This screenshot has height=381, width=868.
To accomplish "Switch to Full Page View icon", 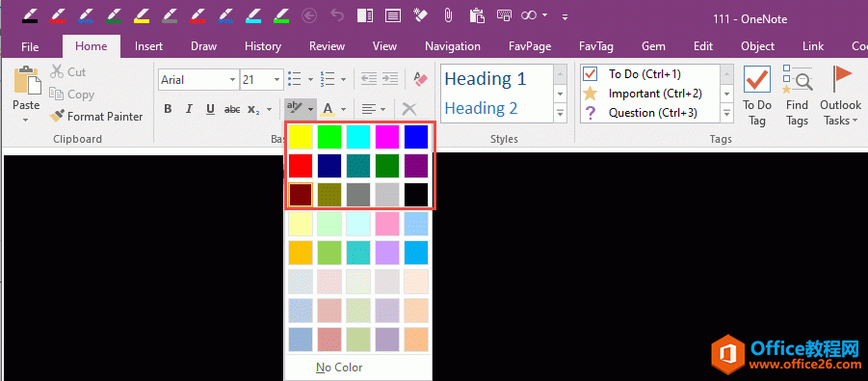I will (x=393, y=15).
